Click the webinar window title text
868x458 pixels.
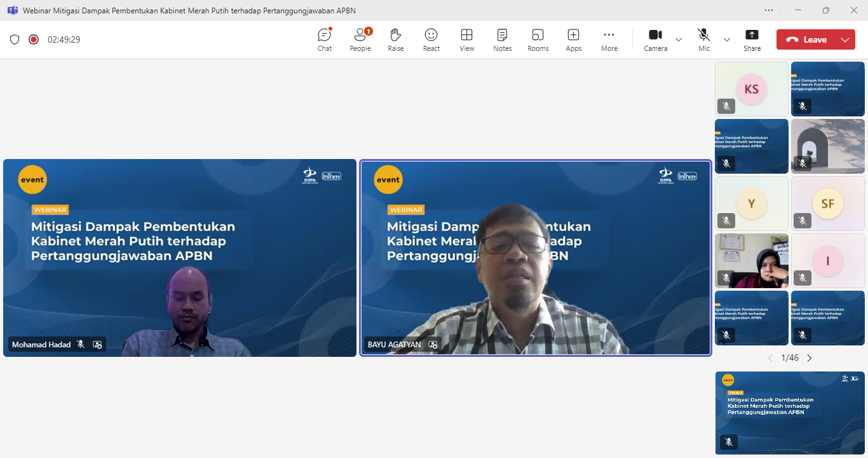click(x=189, y=10)
